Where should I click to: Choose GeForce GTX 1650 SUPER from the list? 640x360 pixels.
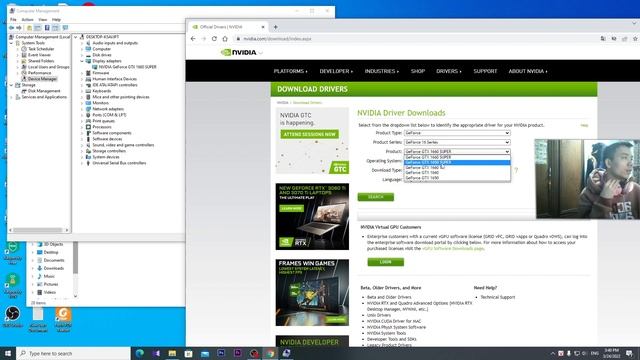click(x=457, y=162)
